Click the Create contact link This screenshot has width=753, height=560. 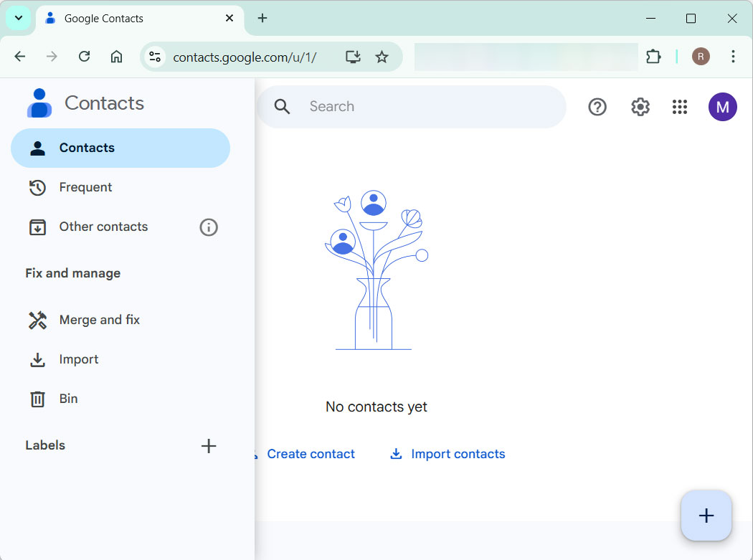[x=311, y=453]
